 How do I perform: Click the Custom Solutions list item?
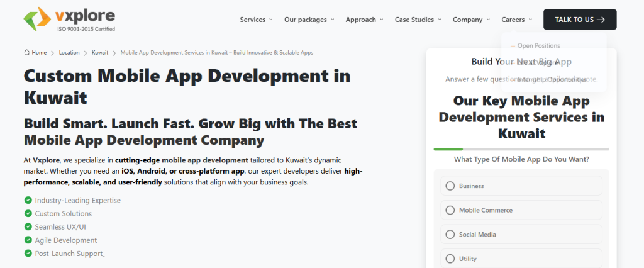point(64,213)
